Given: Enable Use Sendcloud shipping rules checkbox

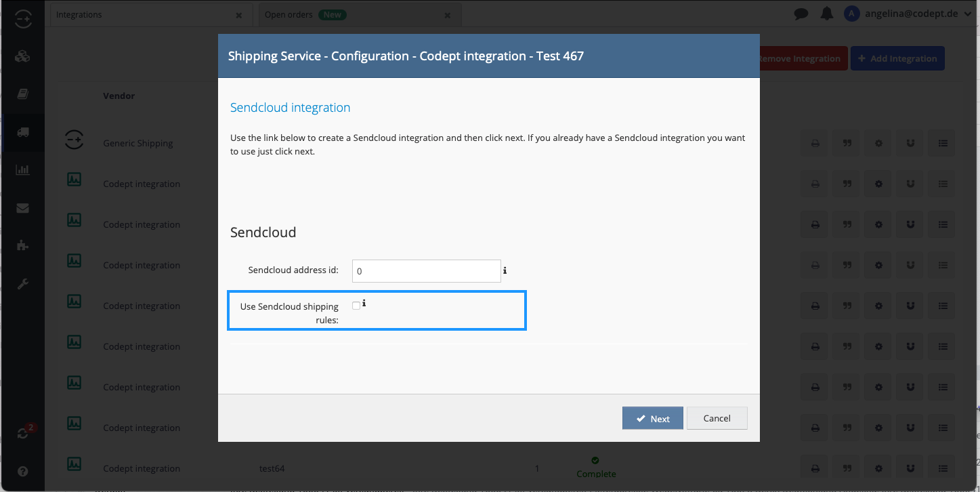Looking at the screenshot, I should click(x=356, y=306).
